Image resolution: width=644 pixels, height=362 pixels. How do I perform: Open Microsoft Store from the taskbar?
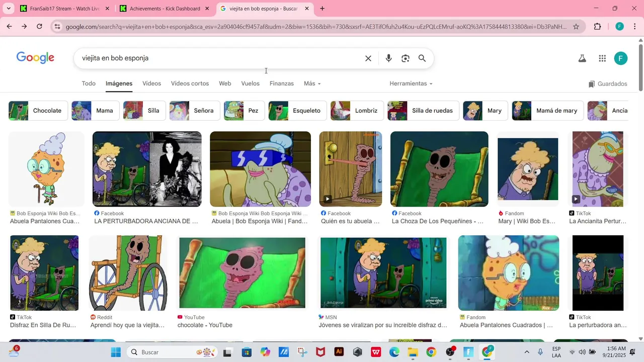[246, 352]
